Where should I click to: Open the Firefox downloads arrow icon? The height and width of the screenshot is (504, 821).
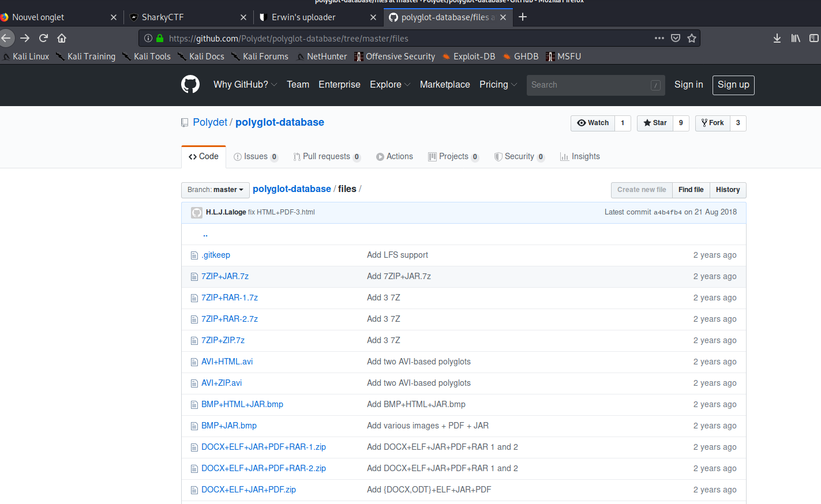click(777, 38)
